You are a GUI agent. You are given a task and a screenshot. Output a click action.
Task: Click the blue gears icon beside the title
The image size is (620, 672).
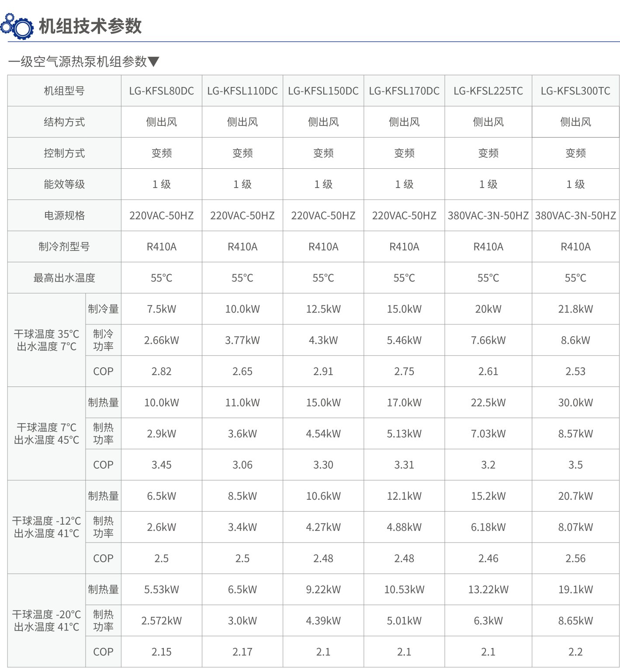coord(17,26)
